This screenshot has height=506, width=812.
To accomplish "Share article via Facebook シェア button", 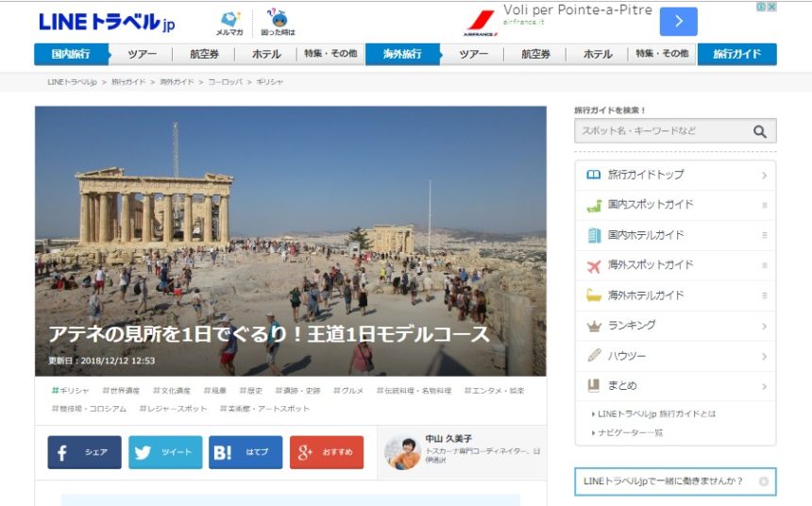I will (x=85, y=453).
